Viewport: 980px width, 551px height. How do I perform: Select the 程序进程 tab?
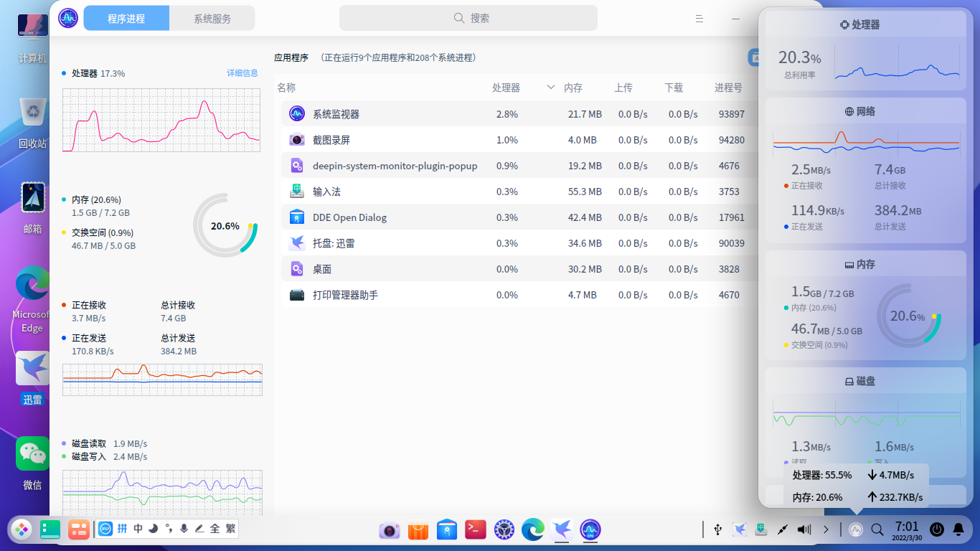coord(126,17)
